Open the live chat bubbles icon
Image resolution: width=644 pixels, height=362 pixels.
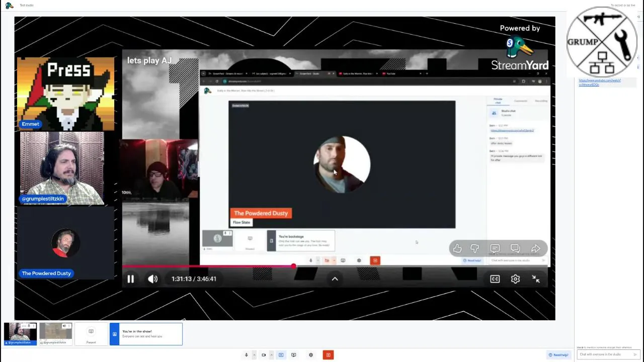pos(515,248)
